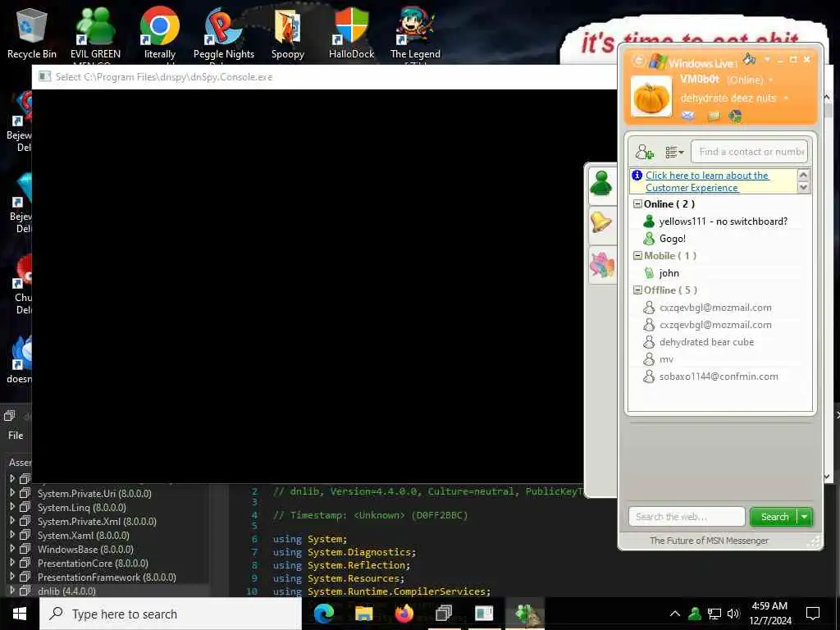Click the 'using System.Diagnostics;' code line
Image resolution: width=840 pixels, height=630 pixels.
click(x=345, y=552)
